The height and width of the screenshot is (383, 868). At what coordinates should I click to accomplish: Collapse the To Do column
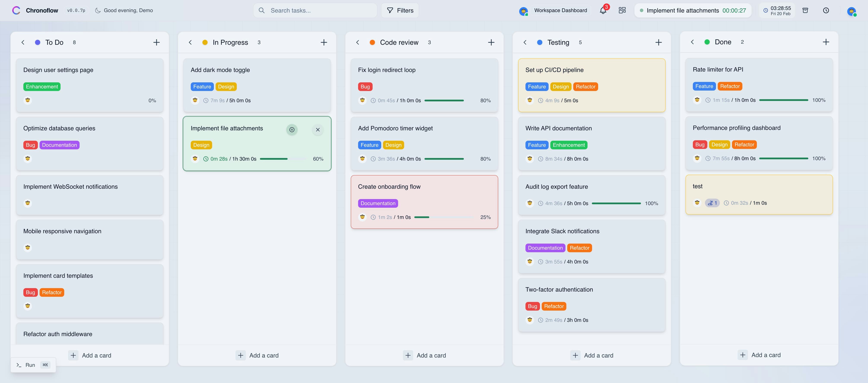coord(22,42)
